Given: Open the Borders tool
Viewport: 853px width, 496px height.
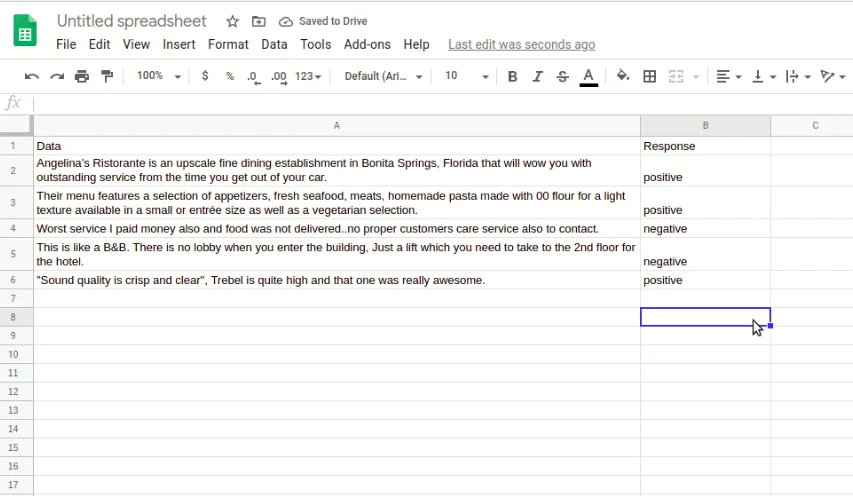Looking at the screenshot, I should tap(650, 77).
